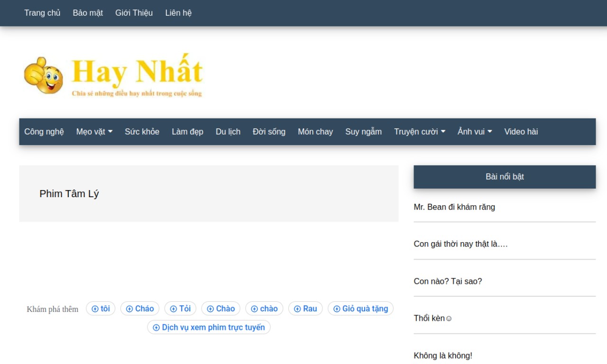Read 'Con nào? Tại sao?' article

(447, 282)
